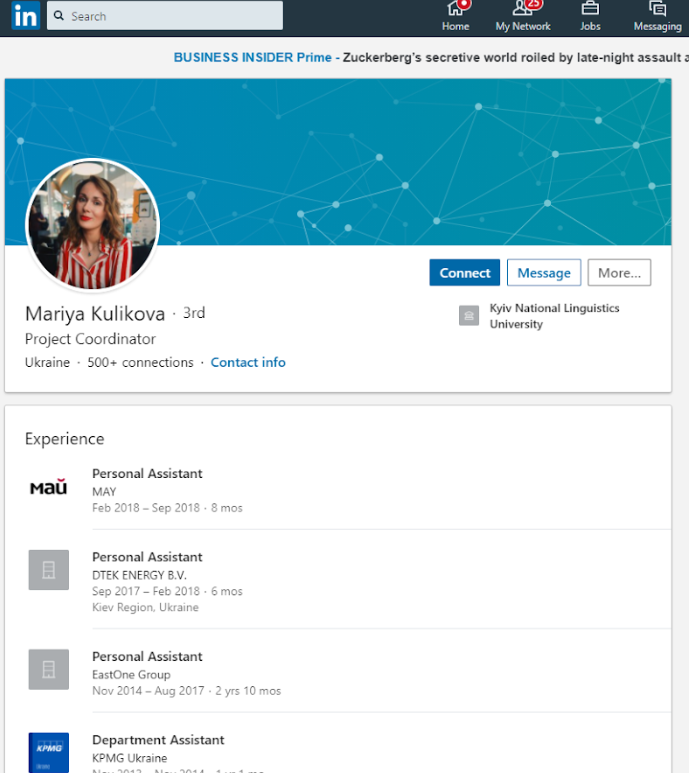Click the KPMG company logo

click(x=49, y=752)
